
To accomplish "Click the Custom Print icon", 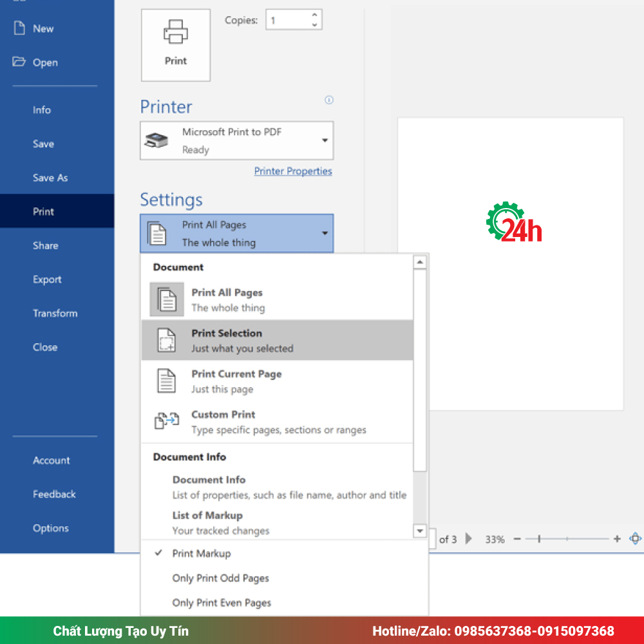I will click(x=167, y=421).
